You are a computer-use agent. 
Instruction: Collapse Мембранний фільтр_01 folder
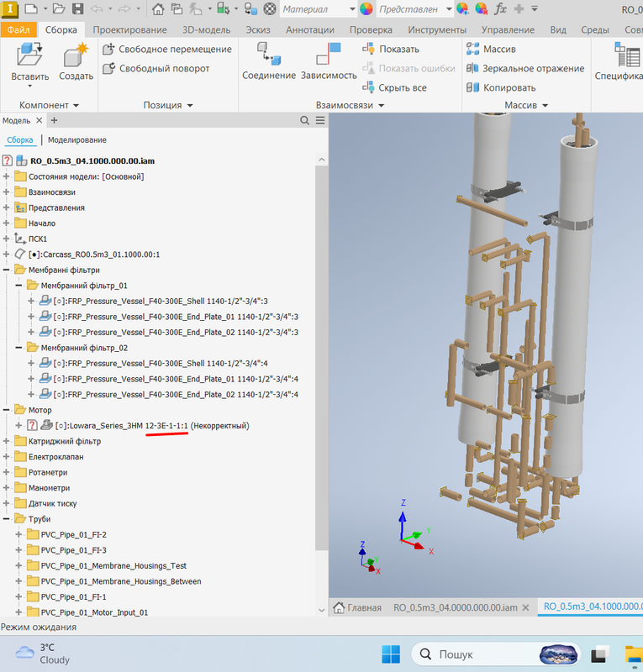pyautogui.click(x=18, y=286)
